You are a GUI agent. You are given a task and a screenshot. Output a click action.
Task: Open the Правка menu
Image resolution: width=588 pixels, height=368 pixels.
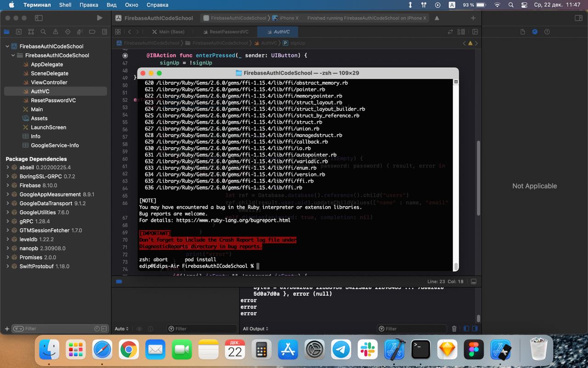click(x=89, y=5)
